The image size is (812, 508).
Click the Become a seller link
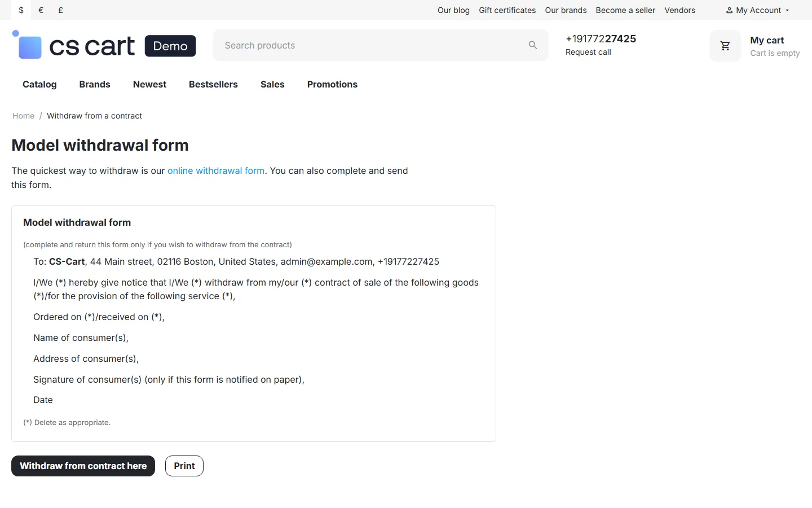pyautogui.click(x=625, y=10)
